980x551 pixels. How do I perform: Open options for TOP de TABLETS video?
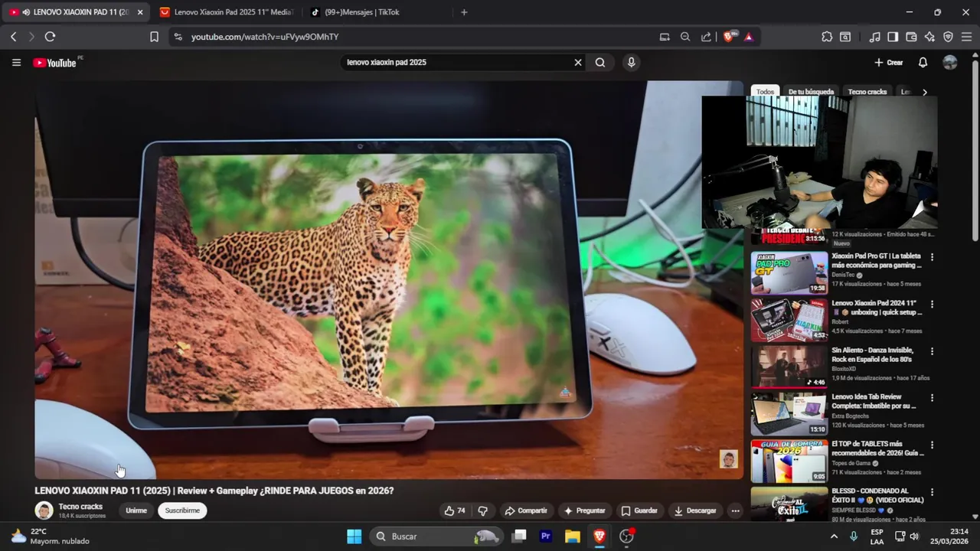[x=932, y=445]
